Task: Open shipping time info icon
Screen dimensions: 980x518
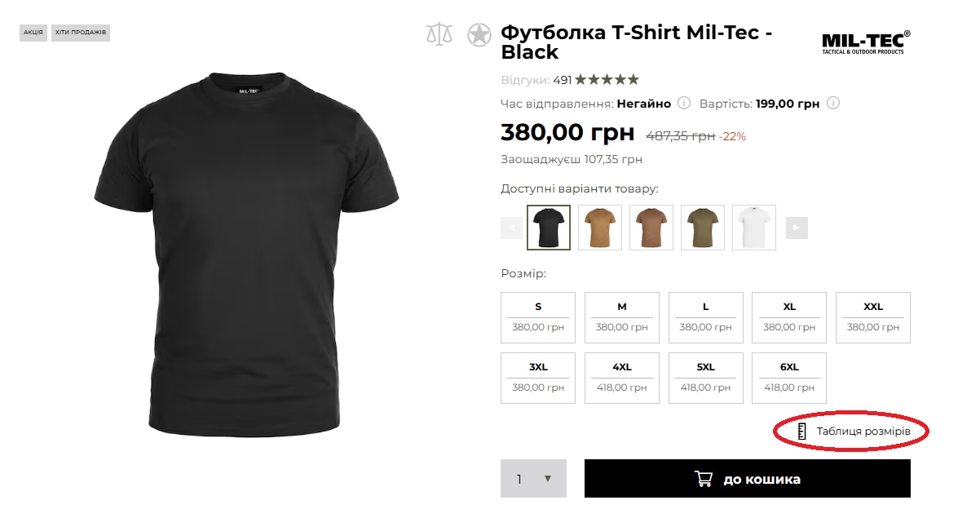Action: point(685,104)
